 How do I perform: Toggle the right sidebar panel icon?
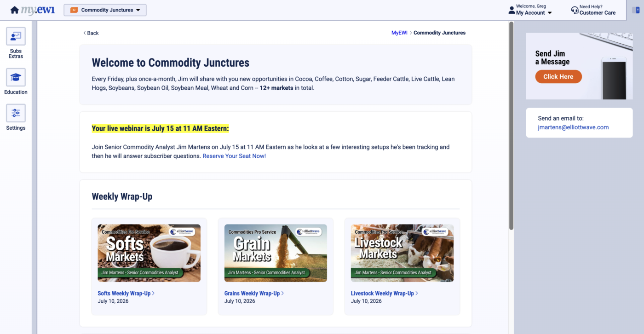click(x=636, y=10)
